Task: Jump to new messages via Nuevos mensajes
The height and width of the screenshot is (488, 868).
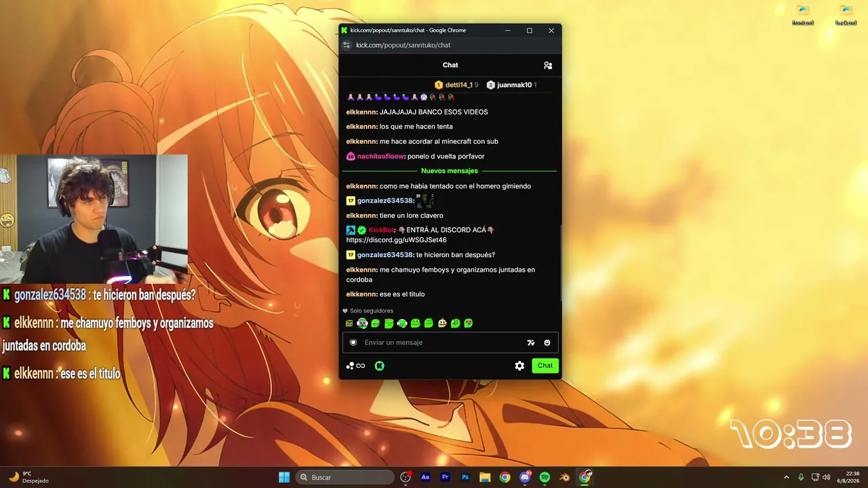Action: 450,171
